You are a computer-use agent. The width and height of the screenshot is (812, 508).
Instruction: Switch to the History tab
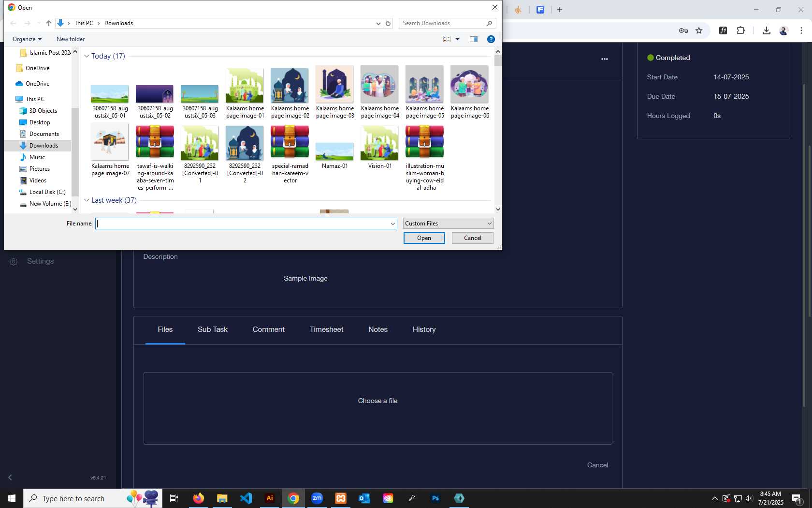(424, 329)
